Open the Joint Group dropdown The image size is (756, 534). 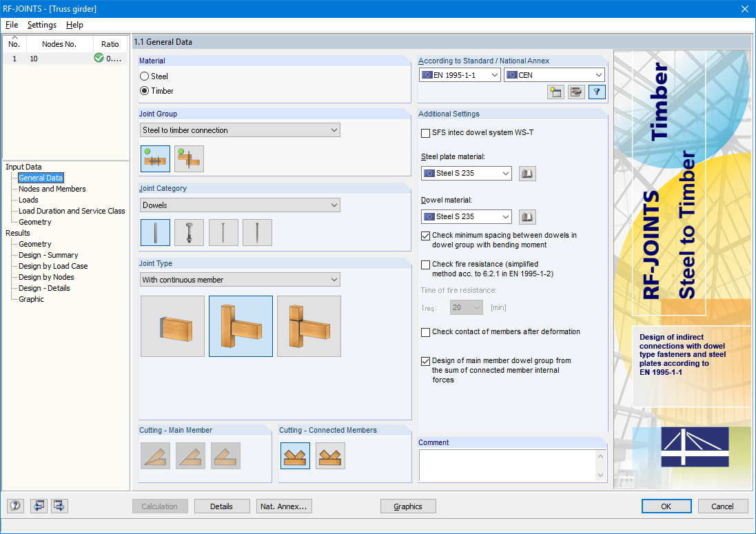point(240,130)
